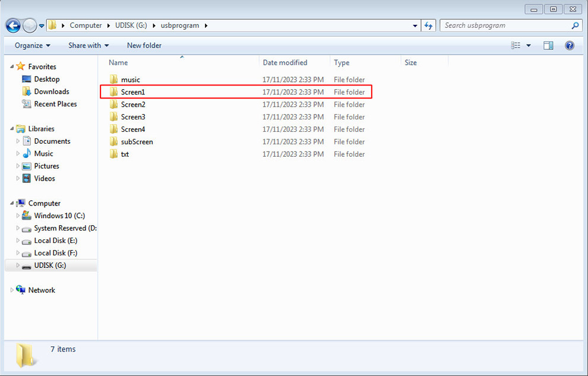Open recent pages dropdown beside navigation arrows

(x=42, y=26)
